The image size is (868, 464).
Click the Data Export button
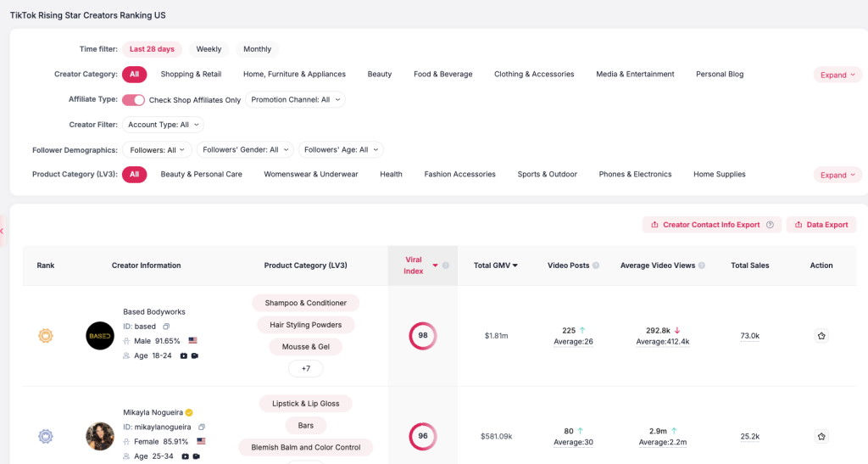tap(821, 225)
